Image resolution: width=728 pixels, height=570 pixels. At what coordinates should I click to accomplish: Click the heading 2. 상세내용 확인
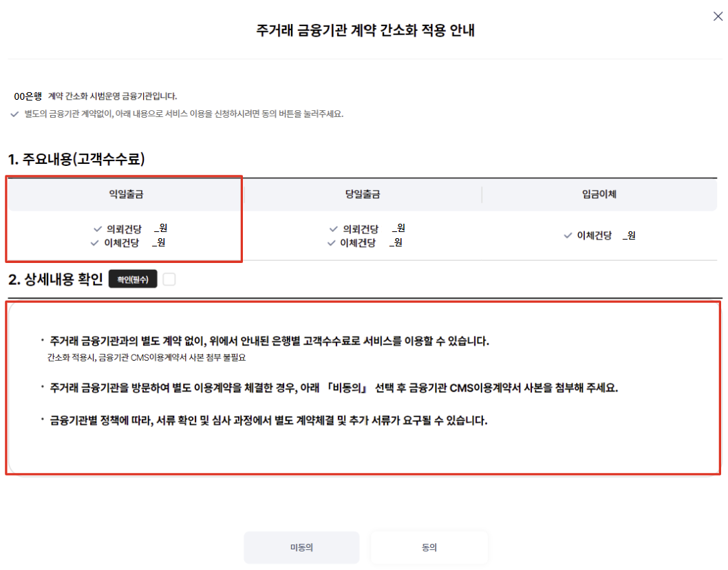pos(56,279)
